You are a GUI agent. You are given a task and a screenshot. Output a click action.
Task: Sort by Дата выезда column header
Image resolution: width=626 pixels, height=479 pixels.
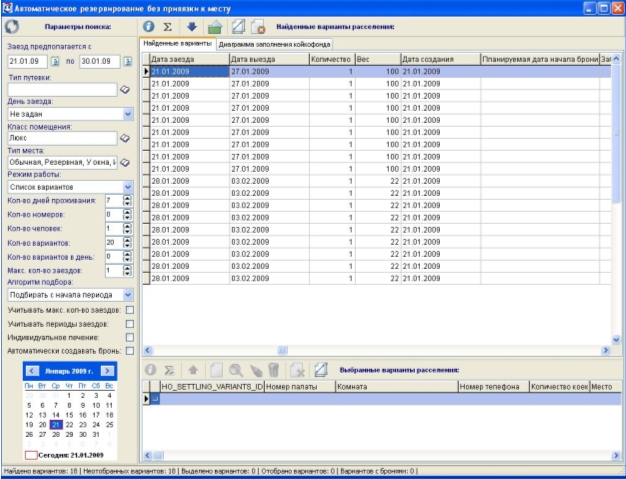[269, 59]
